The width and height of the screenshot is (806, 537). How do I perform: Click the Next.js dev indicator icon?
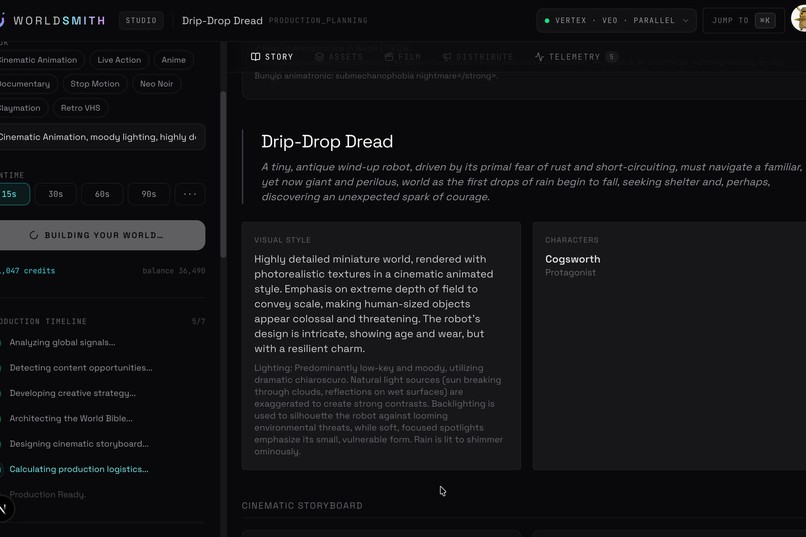[4, 509]
